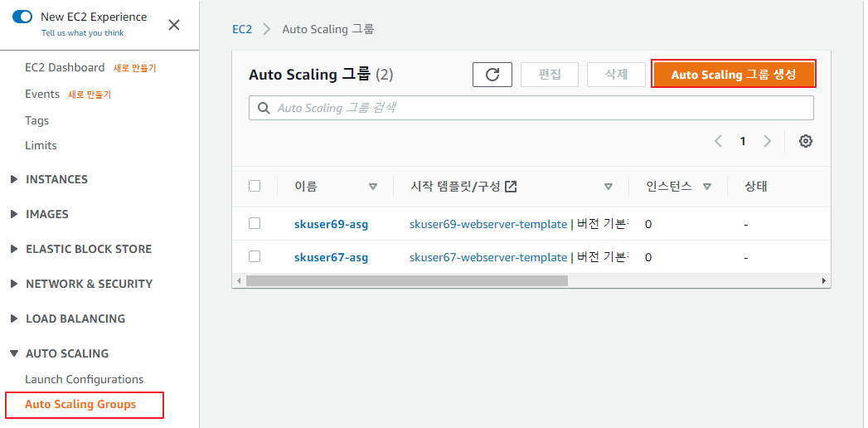The image size is (868, 428).
Task: Open Tags in sidebar
Action: pos(37,121)
